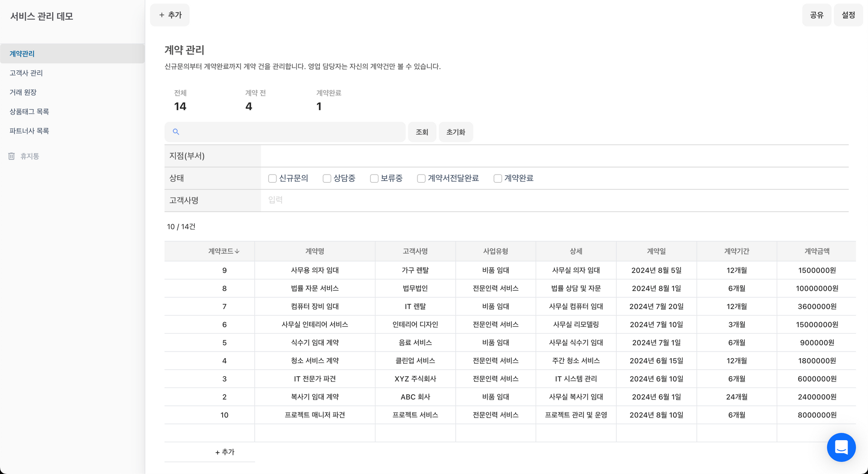Click the IT 전문가 파견 contract cell
Screen dimensions: 868x474
point(315,379)
